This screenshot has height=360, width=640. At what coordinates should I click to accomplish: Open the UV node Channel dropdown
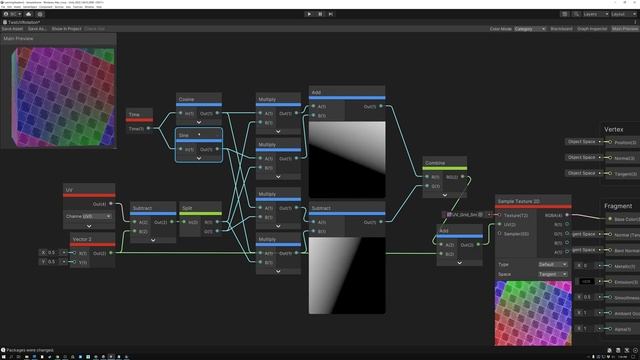(97, 216)
